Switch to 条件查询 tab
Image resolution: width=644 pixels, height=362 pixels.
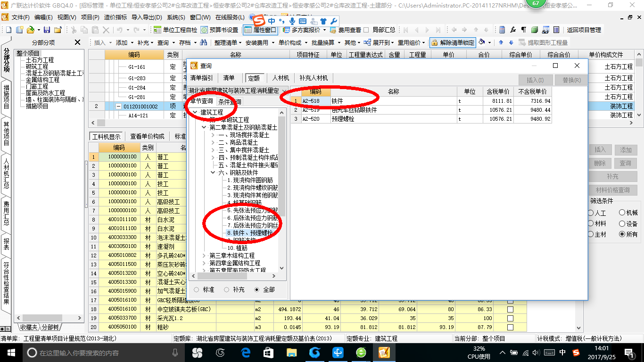(230, 101)
